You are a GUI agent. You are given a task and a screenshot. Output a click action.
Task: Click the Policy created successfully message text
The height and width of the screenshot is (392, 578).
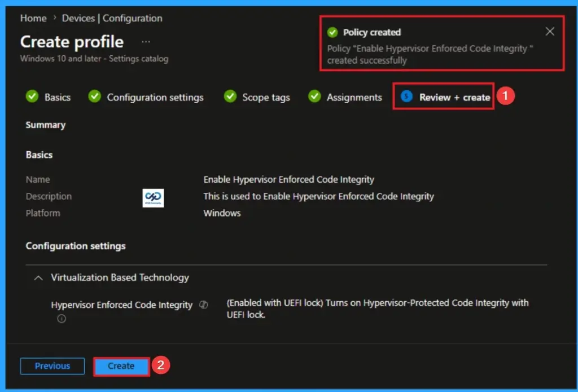click(430, 55)
